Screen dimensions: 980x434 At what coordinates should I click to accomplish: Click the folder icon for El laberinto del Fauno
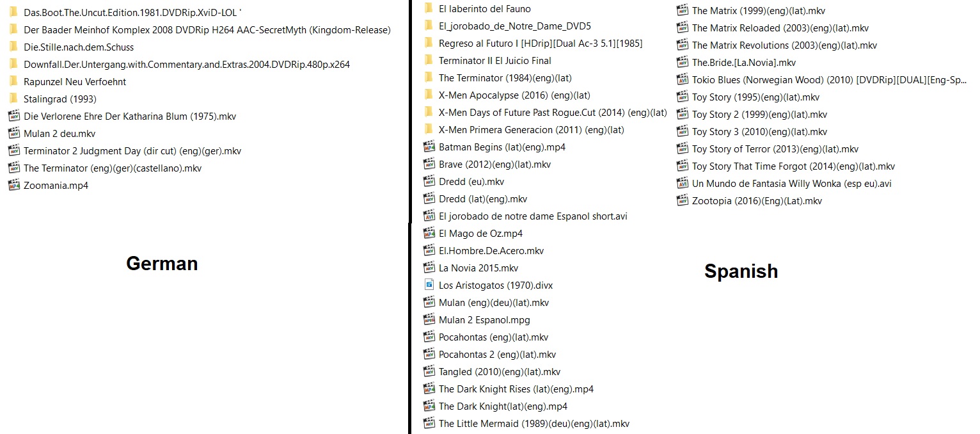coord(428,8)
